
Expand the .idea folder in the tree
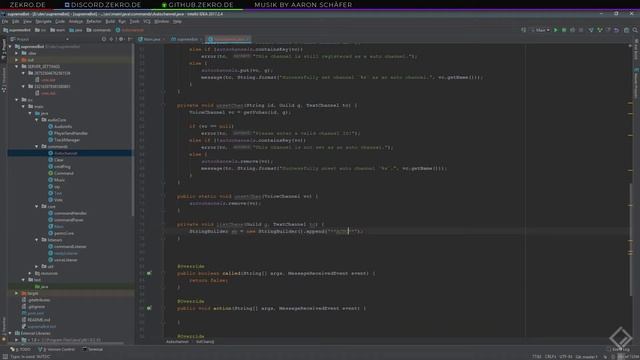click(17, 53)
